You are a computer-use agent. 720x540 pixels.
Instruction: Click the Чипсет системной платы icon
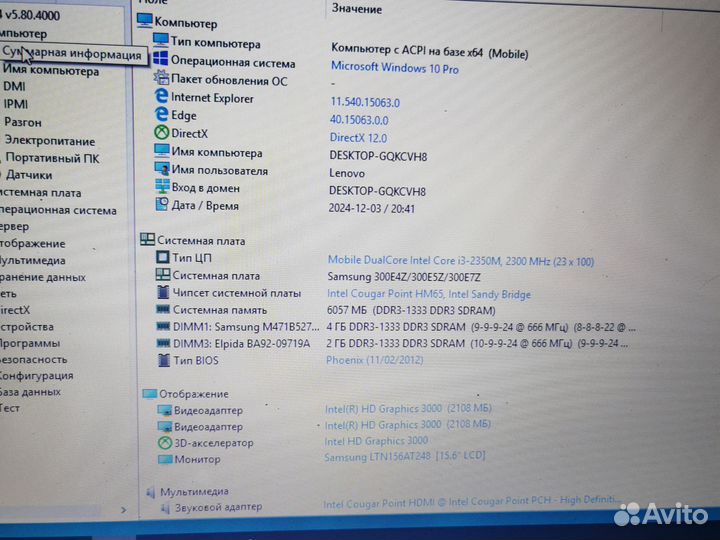pyautogui.click(x=163, y=292)
